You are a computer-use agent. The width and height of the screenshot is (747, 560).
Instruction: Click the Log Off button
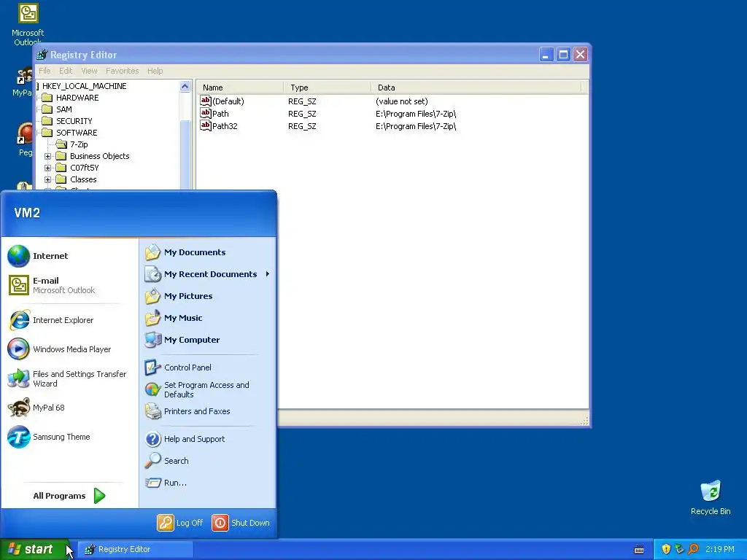[x=181, y=523]
